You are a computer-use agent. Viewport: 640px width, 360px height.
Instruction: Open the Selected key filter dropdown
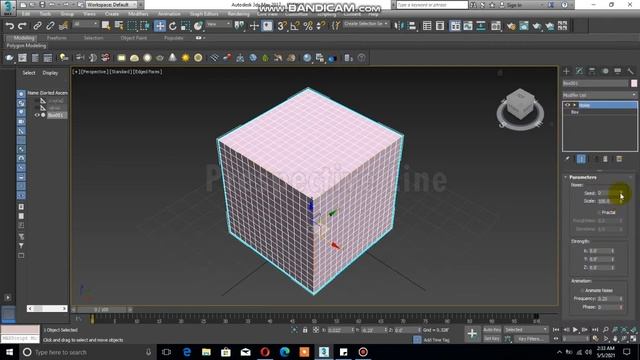(526, 330)
